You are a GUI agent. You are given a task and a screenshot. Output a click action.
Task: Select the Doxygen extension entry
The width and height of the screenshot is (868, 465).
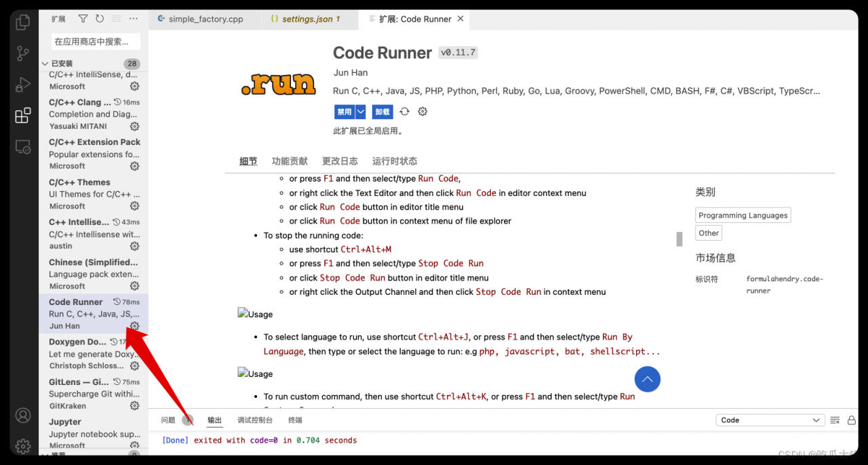click(x=94, y=354)
